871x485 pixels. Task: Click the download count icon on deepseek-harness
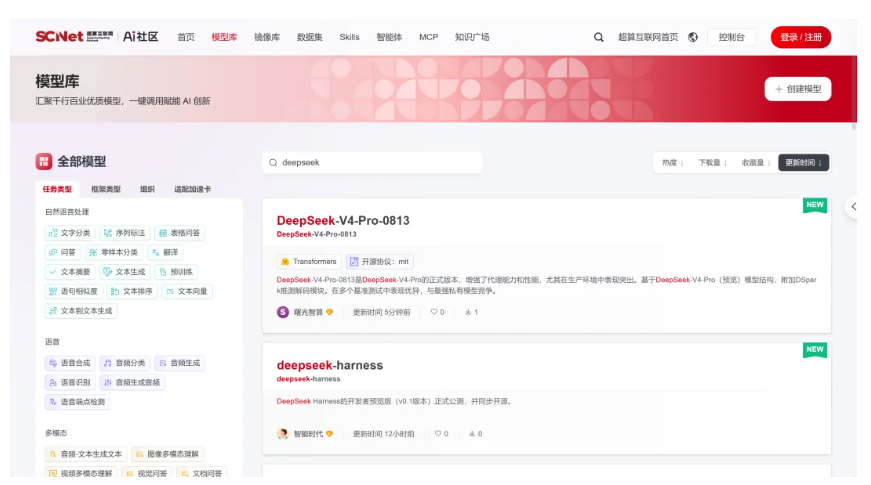tap(472, 434)
